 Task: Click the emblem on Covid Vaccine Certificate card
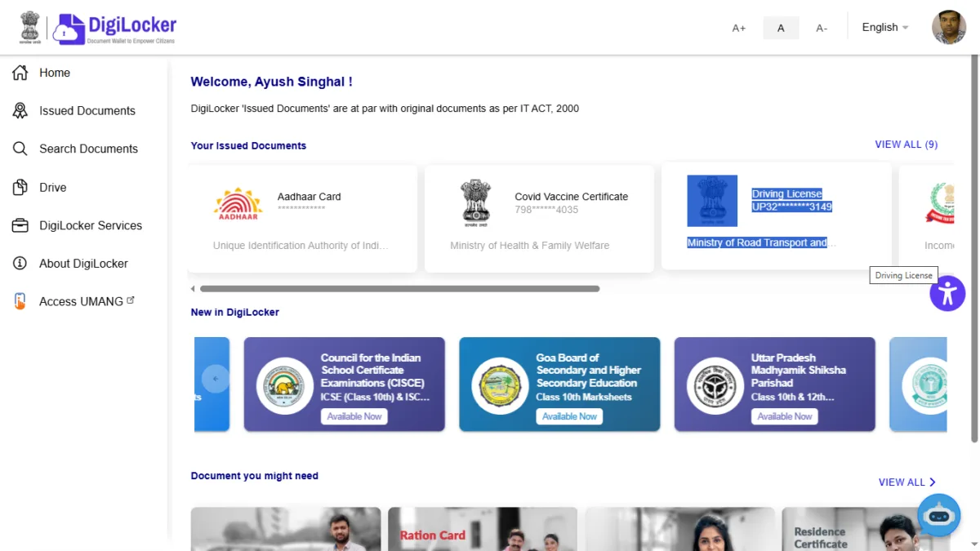474,204
